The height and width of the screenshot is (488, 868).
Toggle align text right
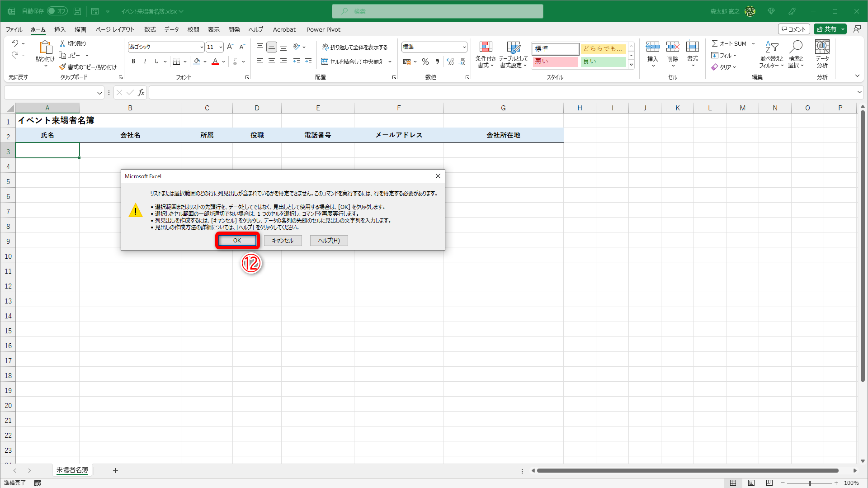(283, 62)
